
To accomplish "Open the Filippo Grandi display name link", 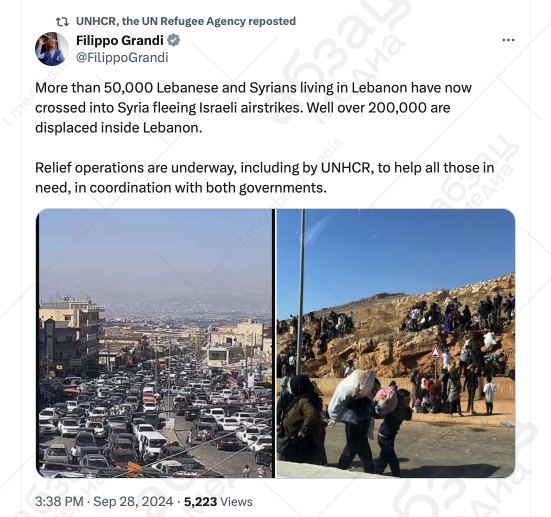I will (x=120, y=40).
